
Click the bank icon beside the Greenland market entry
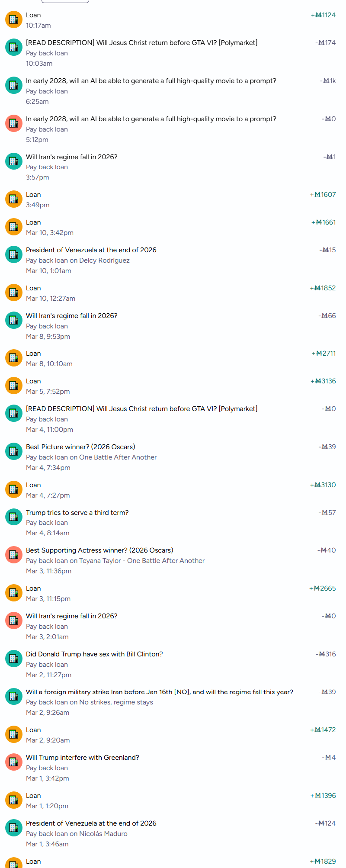[13, 762]
